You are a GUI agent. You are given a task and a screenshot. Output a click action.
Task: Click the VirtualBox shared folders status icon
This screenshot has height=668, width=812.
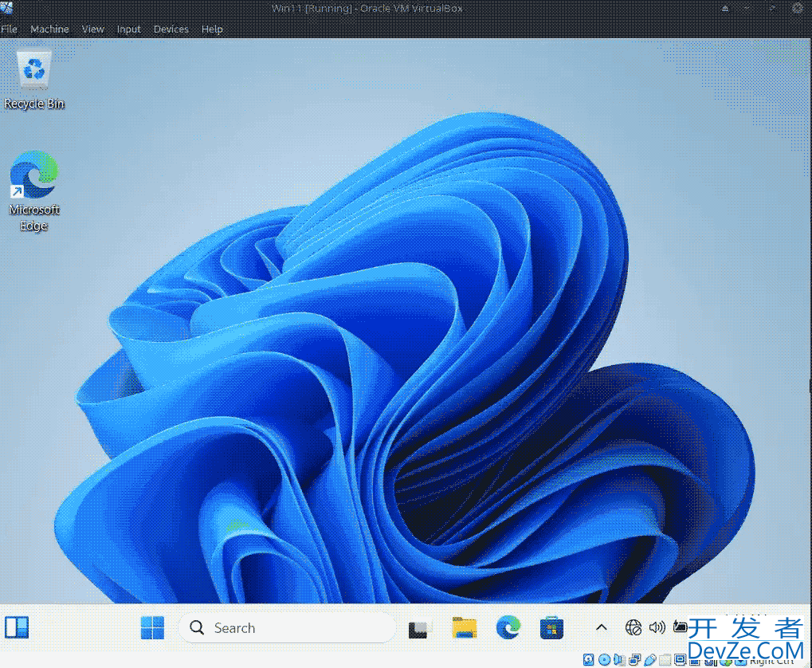point(665,660)
